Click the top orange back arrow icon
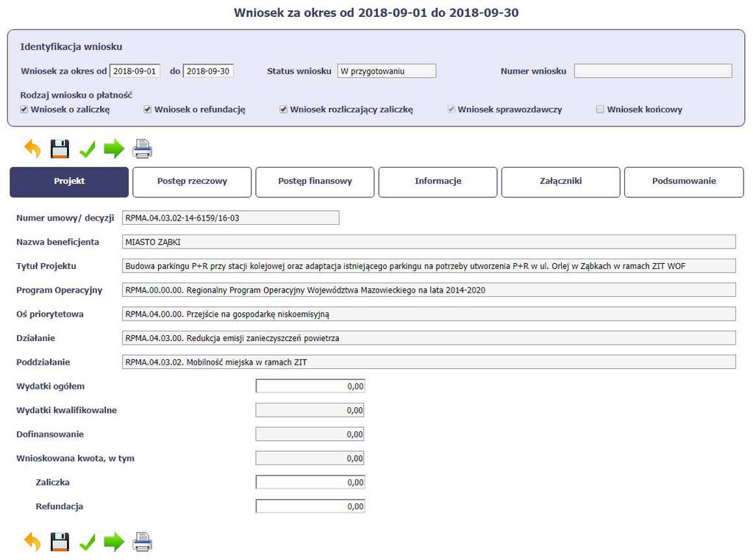 coord(32,148)
